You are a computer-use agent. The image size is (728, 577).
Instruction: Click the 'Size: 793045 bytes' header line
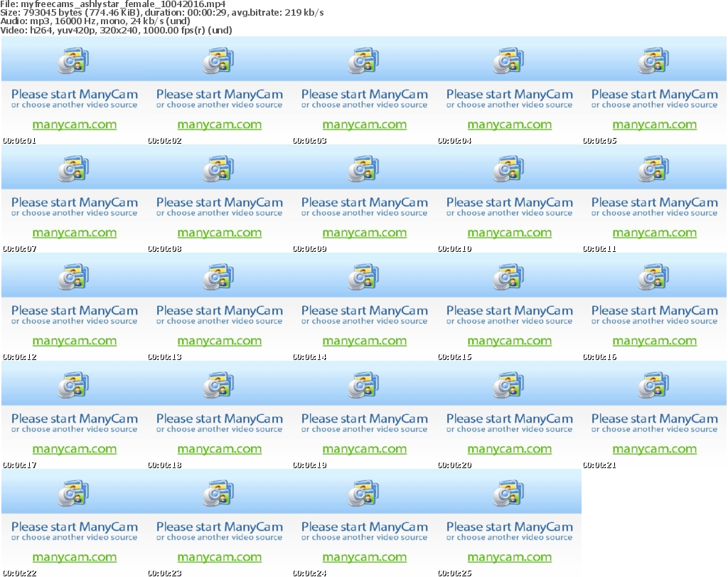[x=162, y=13]
